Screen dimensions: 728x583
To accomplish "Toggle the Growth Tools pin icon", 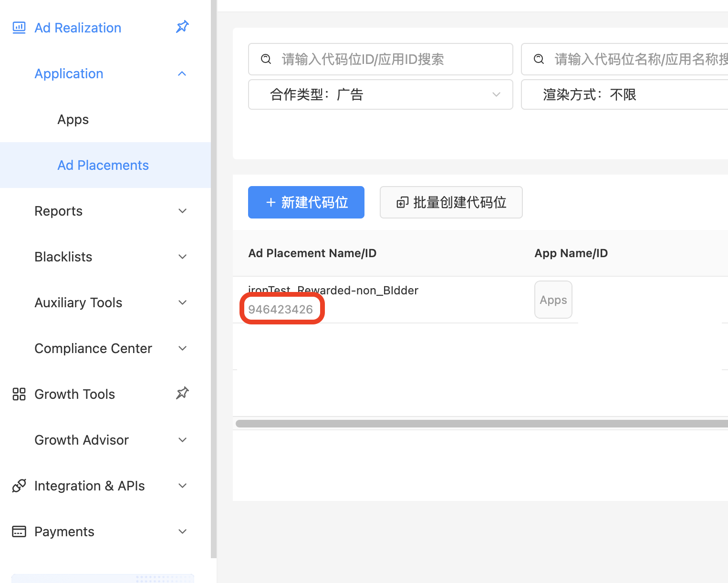I will click(x=182, y=393).
